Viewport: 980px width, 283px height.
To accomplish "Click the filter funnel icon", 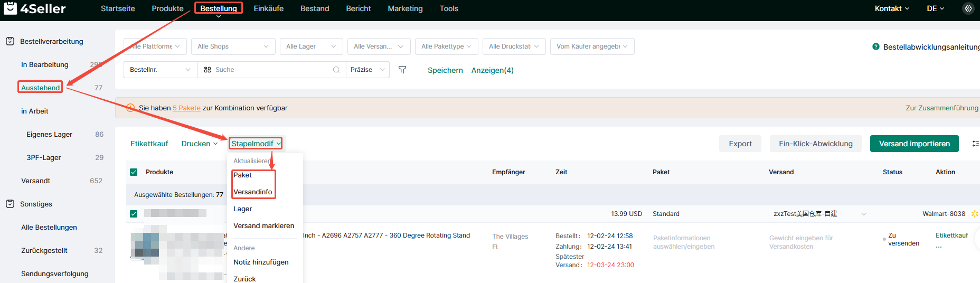I will (x=402, y=70).
